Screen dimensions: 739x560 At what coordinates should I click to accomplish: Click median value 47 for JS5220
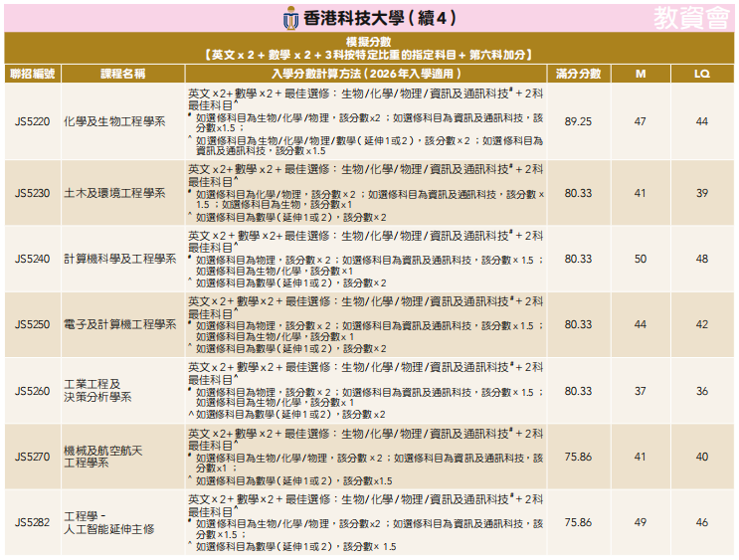pyautogui.click(x=640, y=121)
